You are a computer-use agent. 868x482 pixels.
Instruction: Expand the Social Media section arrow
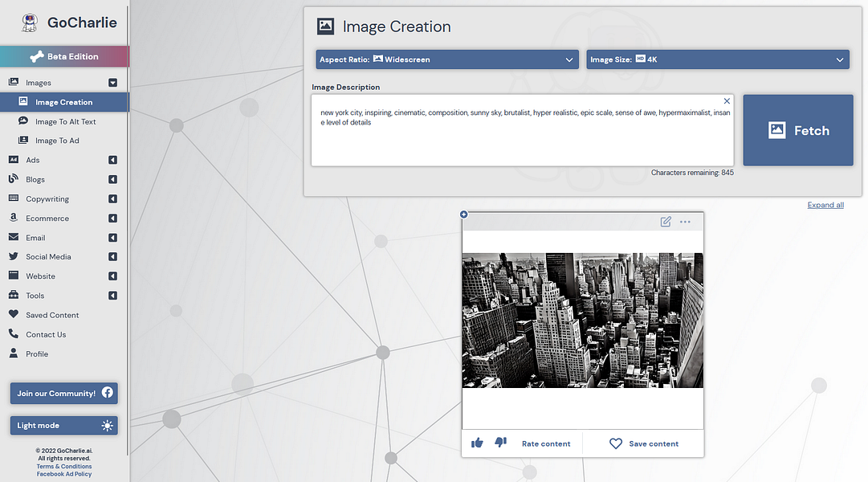point(113,256)
